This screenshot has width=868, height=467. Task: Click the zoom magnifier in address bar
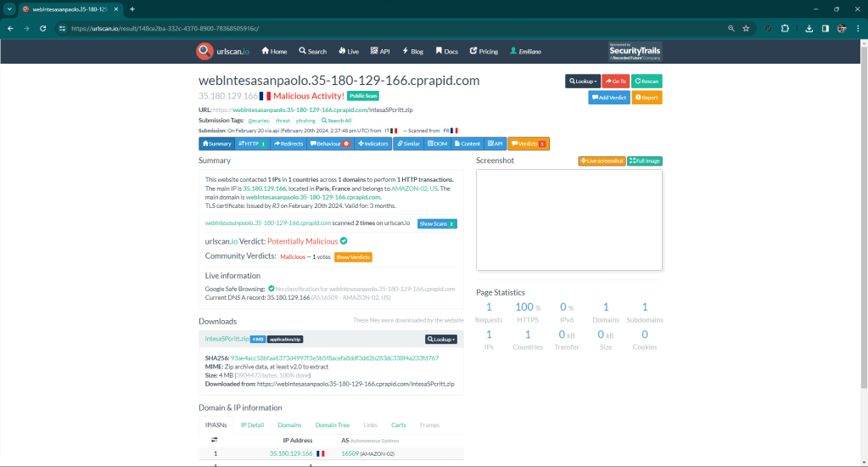(x=731, y=28)
